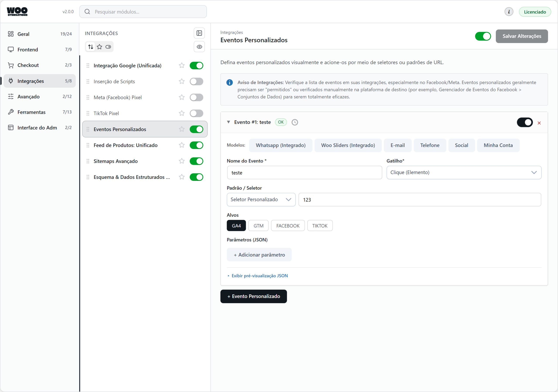Star the Inserção de Scripts module
Screen dimensions: 558x392
182,81
